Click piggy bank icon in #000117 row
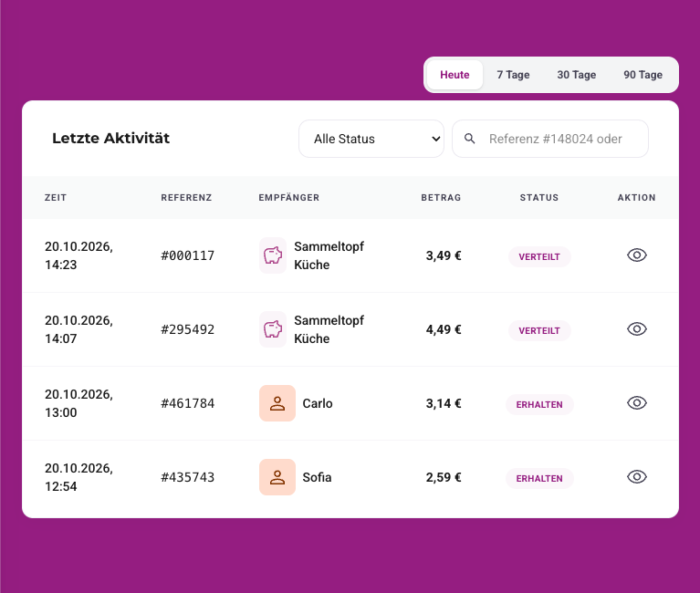The height and width of the screenshot is (593, 700). click(273, 255)
